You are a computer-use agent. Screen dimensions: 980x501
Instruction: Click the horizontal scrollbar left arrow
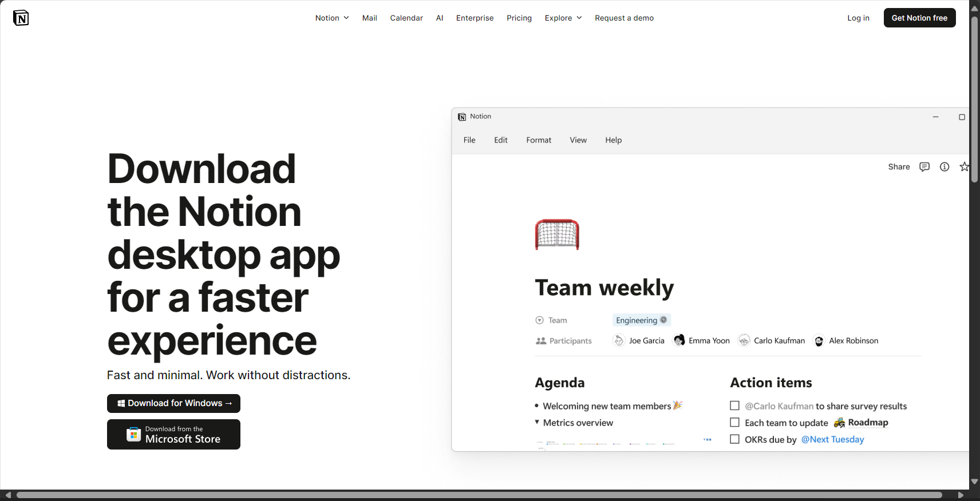(8, 495)
